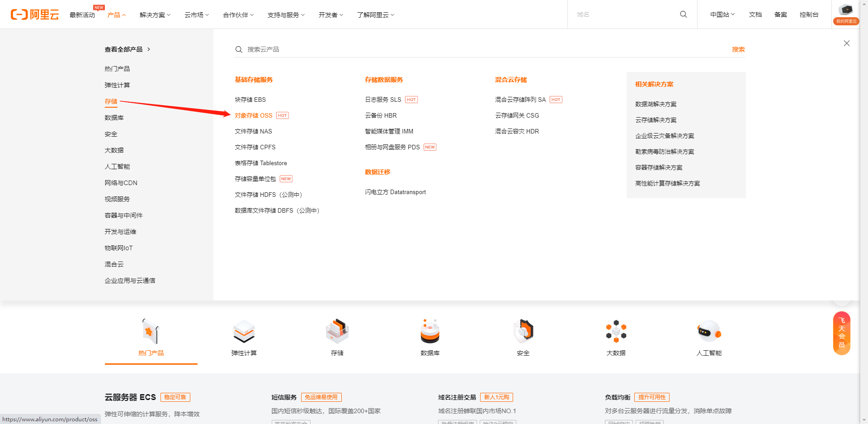Open 负载均衡 product card
868x424 pixels.
618,397
